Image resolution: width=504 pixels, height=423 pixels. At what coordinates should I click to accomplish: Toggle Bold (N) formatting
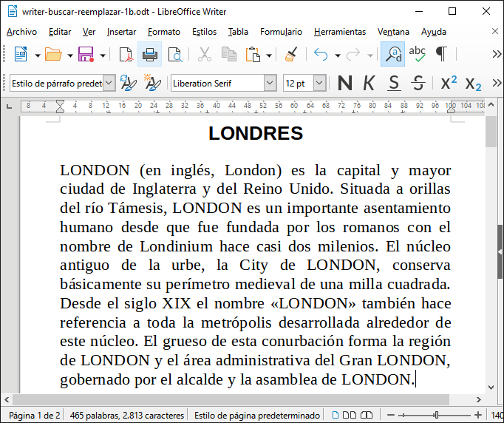click(x=344, y=83)
